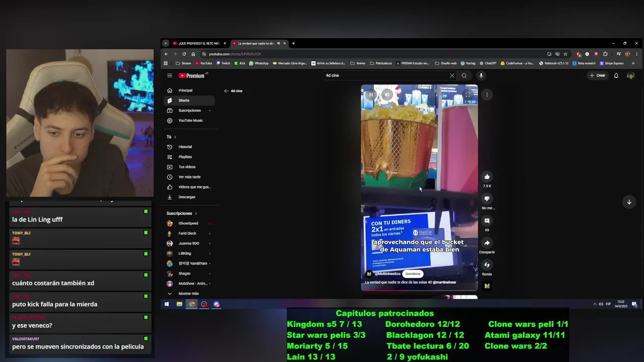
Task: Open a new browser tab
Action: (293, 43)
